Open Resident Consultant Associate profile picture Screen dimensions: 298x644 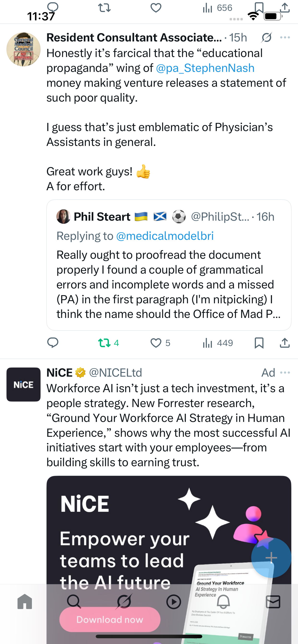pyautogui.click(x=24, y=49)
